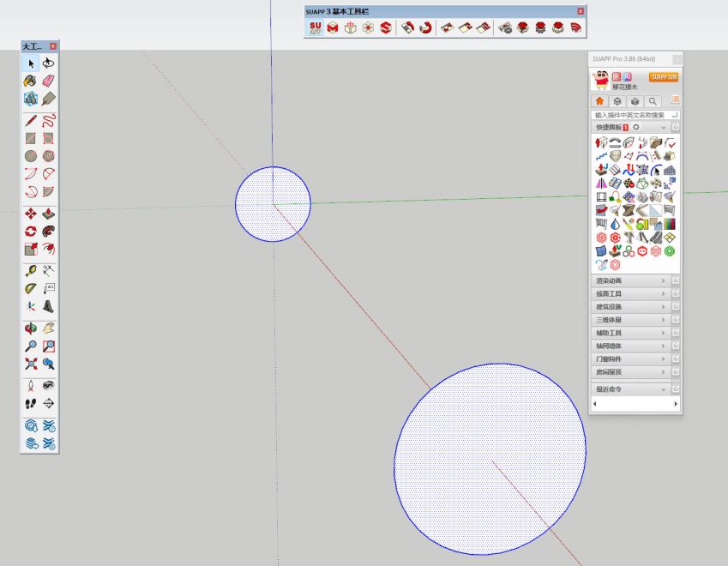Select the Select arrow tool
The width and height of the screenshot is (728, 566).
coord(31,63)
